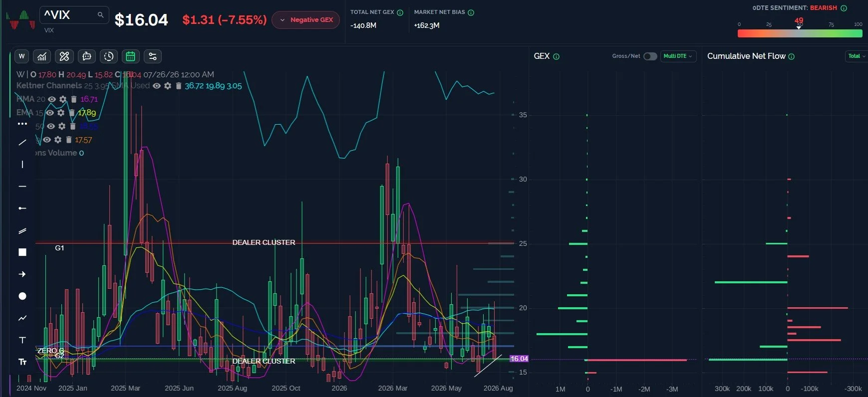
Task: Click the Cumulative Net Flow heading
Action: (746, 56)
